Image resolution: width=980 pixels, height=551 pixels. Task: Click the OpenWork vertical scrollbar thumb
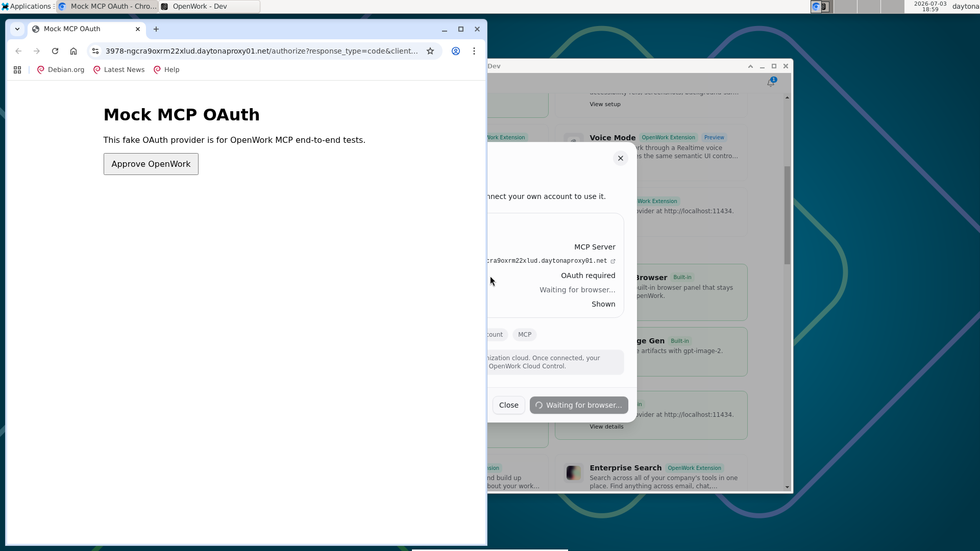[787, 215]
